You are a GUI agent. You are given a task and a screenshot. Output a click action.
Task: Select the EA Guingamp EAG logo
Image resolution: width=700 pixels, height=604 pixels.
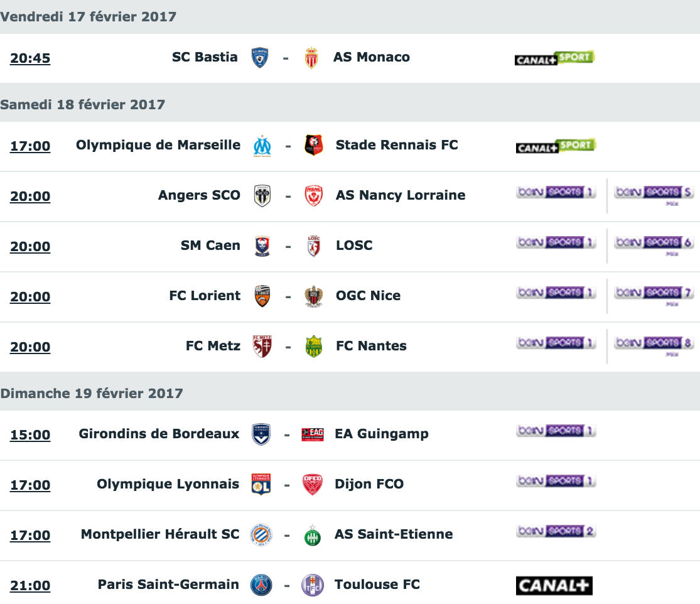tap(313, 434)
